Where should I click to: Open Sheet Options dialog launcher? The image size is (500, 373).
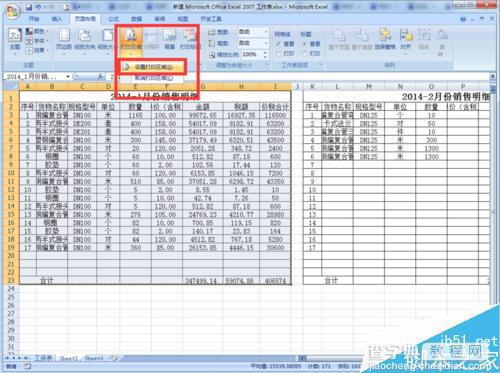point(321,65)
